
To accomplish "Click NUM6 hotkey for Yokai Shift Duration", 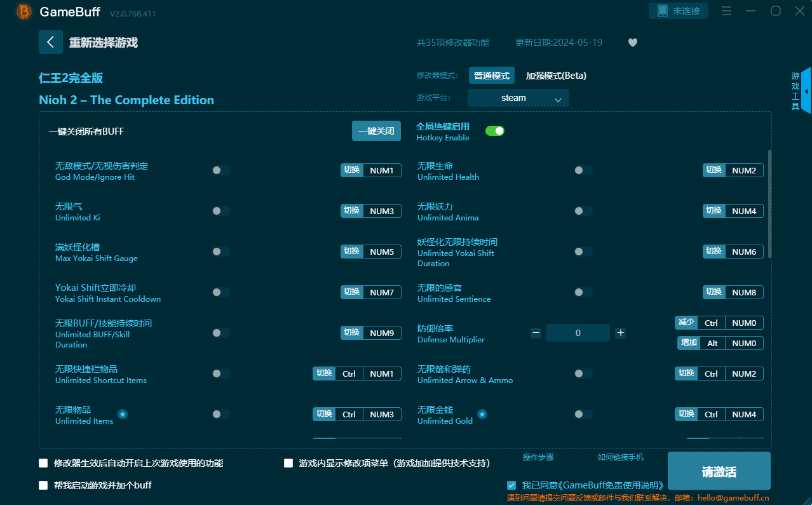I will (x=744, y=252).
